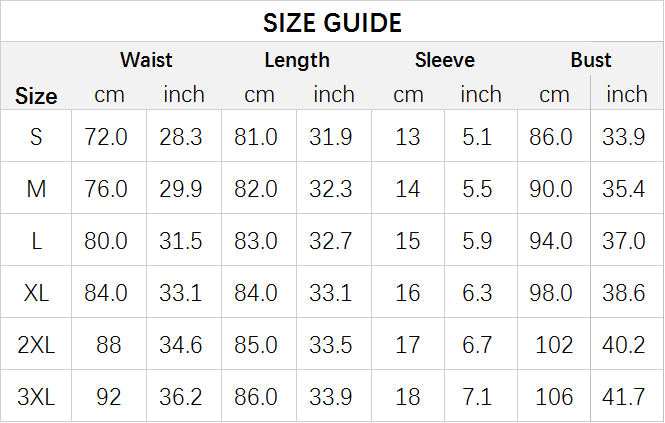Select the 3XL size row label

click(x=36, y=397)
